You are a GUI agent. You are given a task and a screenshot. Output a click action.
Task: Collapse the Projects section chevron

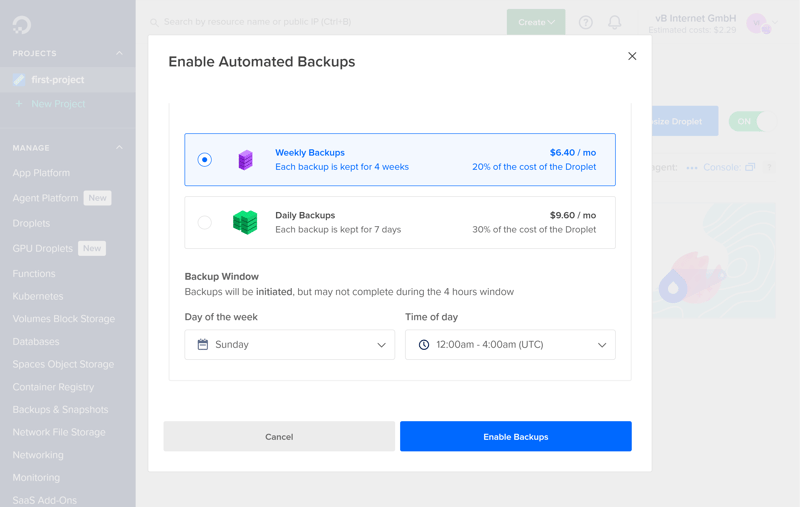pyautogui.click(x=119, y=53)
